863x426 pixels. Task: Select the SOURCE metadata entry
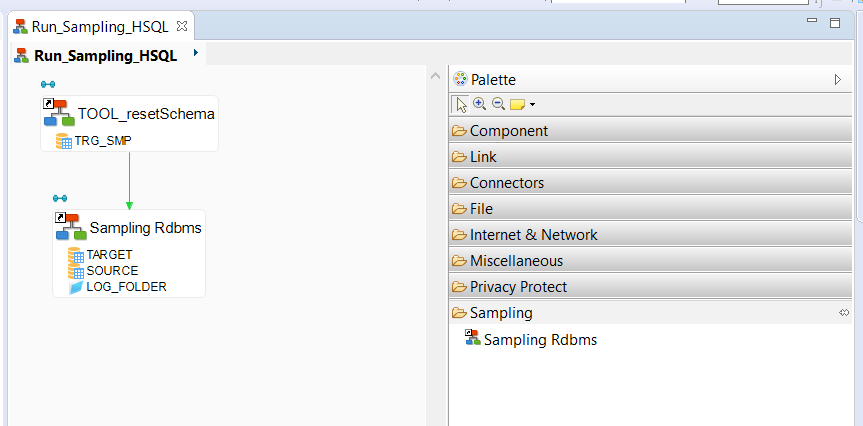(112, 271)
